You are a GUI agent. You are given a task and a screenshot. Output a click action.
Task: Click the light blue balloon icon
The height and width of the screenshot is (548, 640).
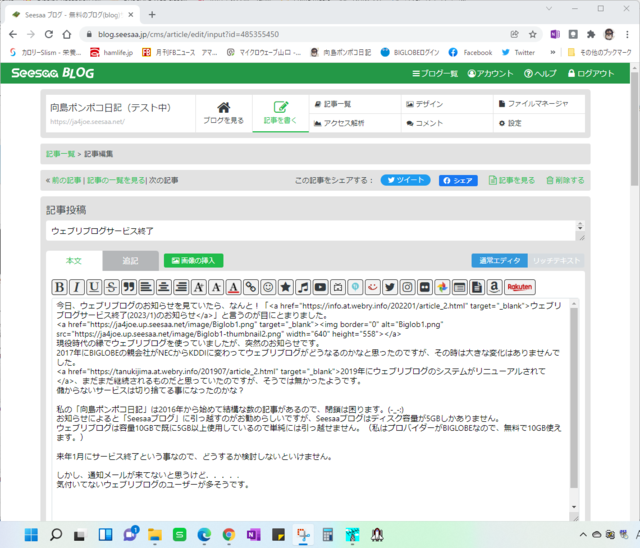pyautogui.click(x=356, y=287)
